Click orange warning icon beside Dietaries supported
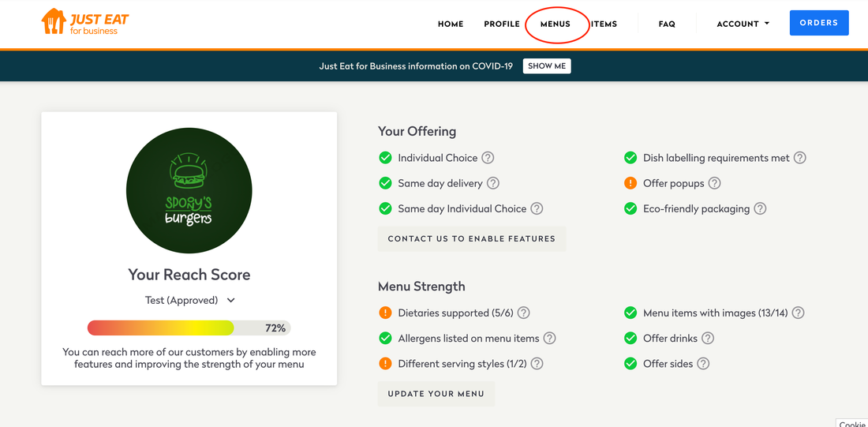This screenshot has width=868, height=427. point(385,313)
